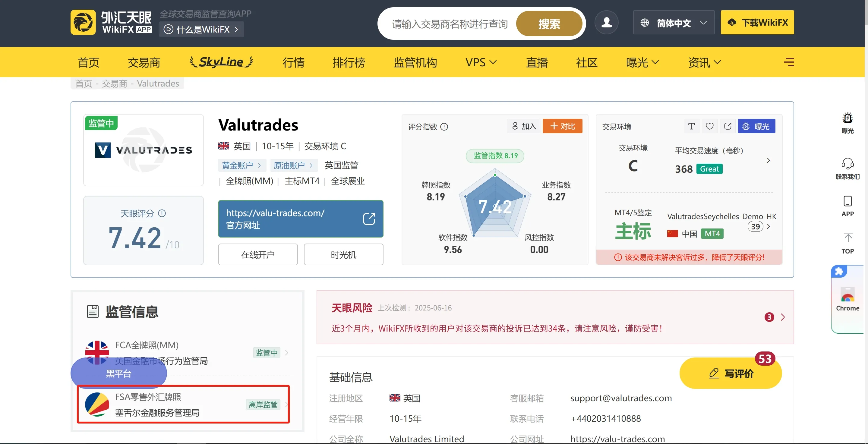
Task: Click the radar score chart center 7.42
Action: 495,206
